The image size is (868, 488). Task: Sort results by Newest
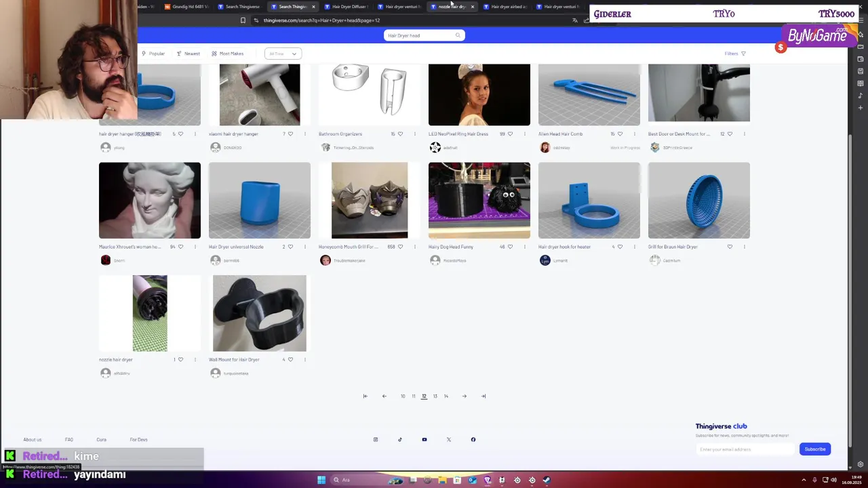click(x=189, y=54)
